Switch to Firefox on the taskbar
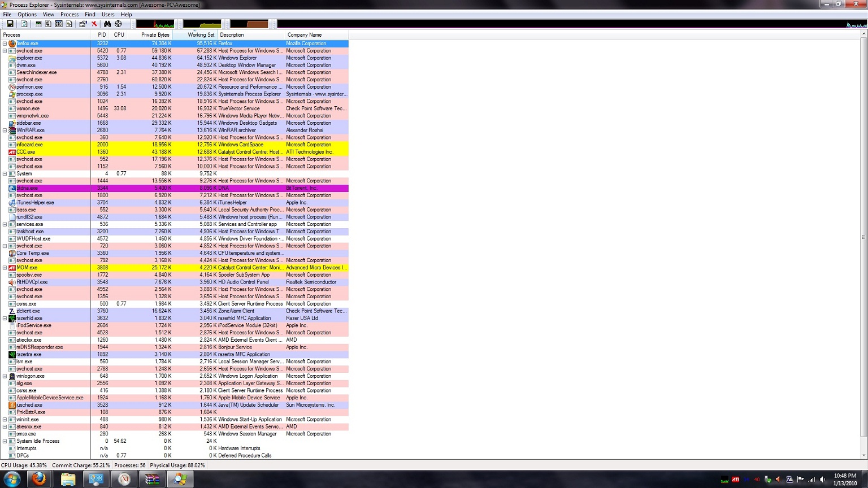Image resolution: width=868 pixels, height=488 pixels. (x=39, y=480)
